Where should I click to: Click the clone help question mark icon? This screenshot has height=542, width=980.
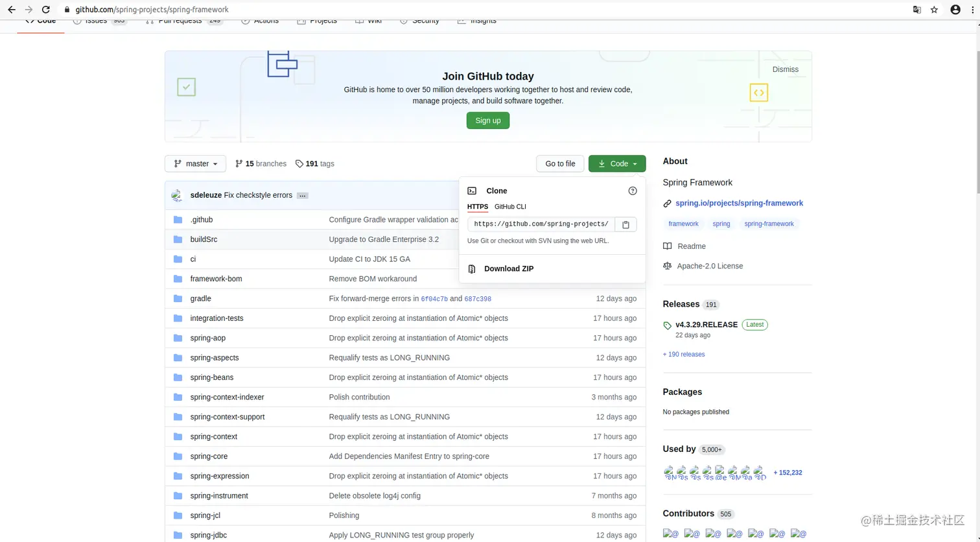point(633,191)
